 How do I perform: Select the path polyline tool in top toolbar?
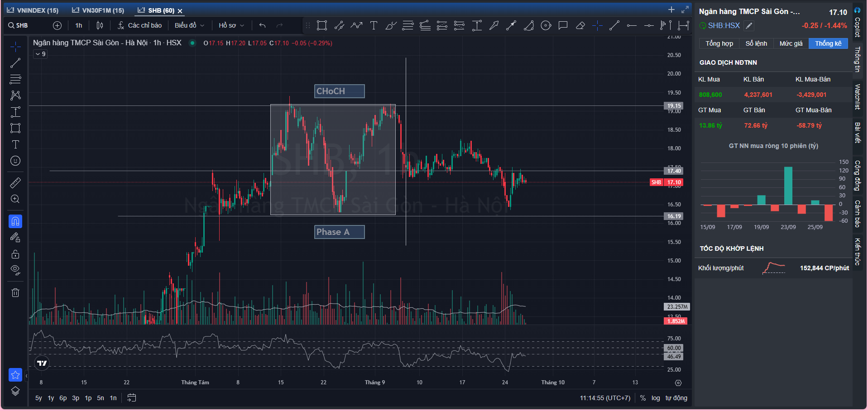click(356, 25)
